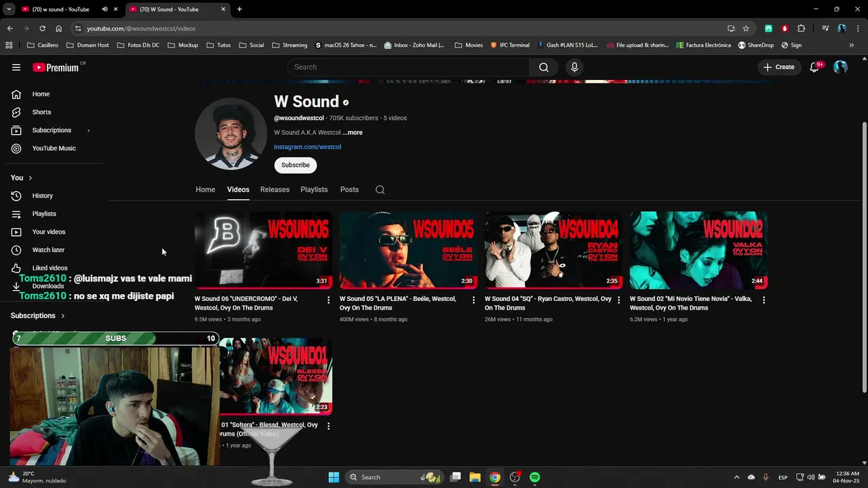Subscribe to the W Sound channel
Screen dimensions: 868x488
pyautogui.click(x=296, y=165)
